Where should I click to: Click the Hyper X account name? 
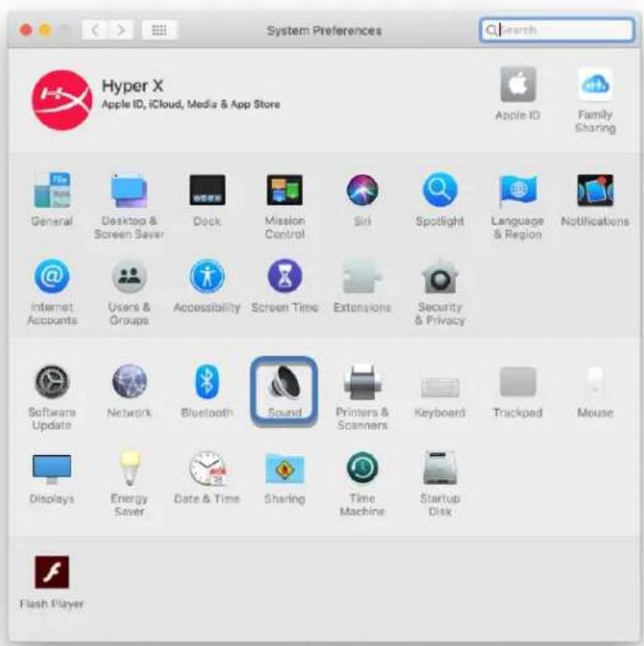[x=133, y=86]
